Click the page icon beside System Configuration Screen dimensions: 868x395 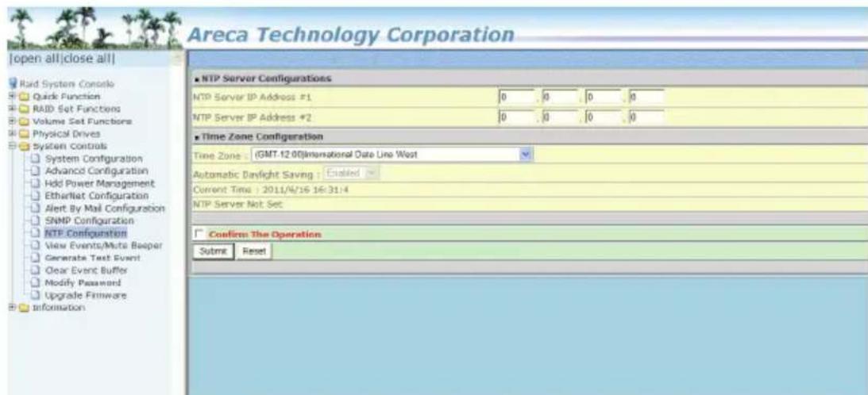[x=36, y=159]
